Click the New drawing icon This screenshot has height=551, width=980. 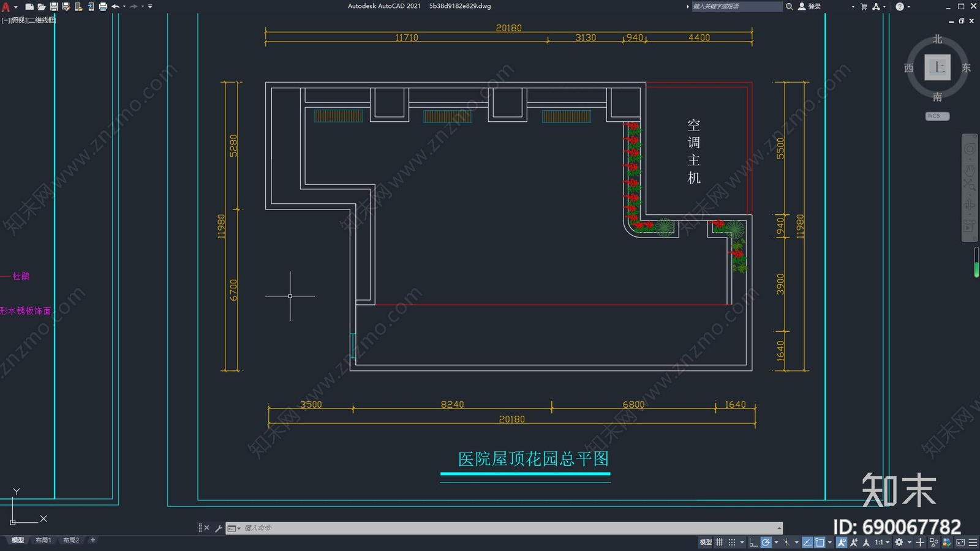pyautogui.click(x=29, y=6)
